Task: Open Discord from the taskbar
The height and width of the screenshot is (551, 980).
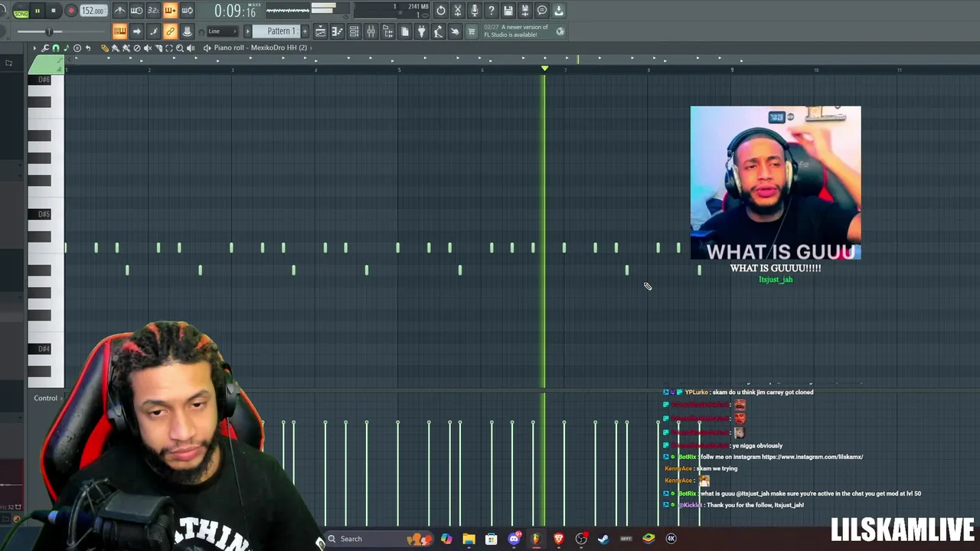Action: tap(514, 539)
